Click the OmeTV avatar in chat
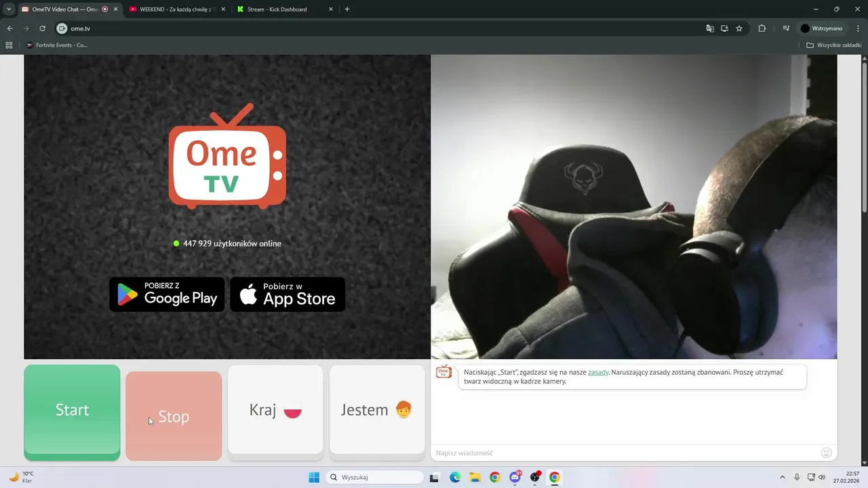 443,371
